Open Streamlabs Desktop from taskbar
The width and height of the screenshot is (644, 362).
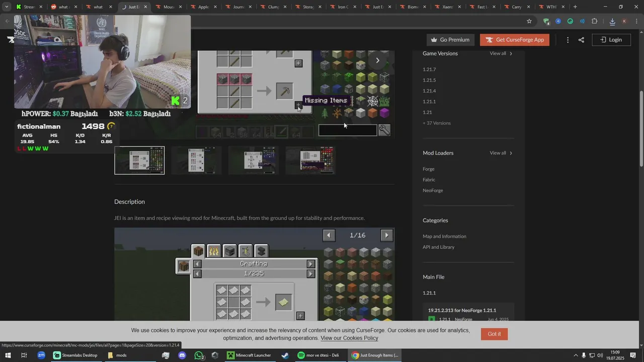[x=76, y=355]
